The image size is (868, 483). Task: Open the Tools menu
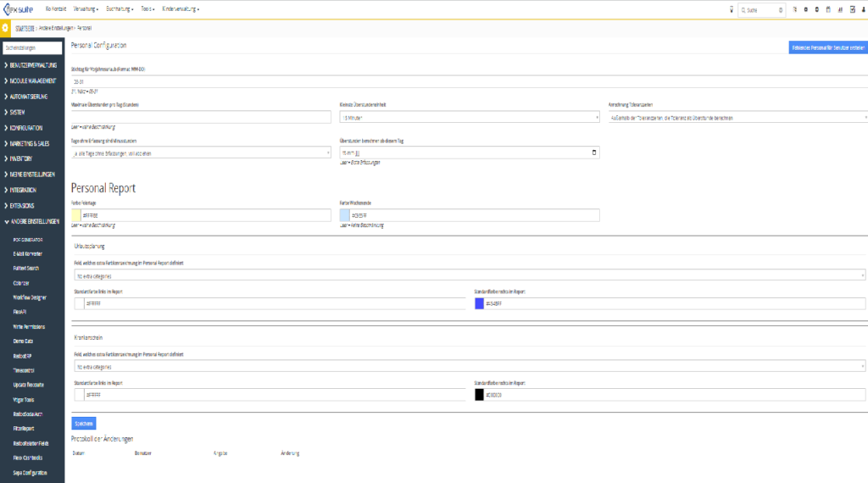147,9
